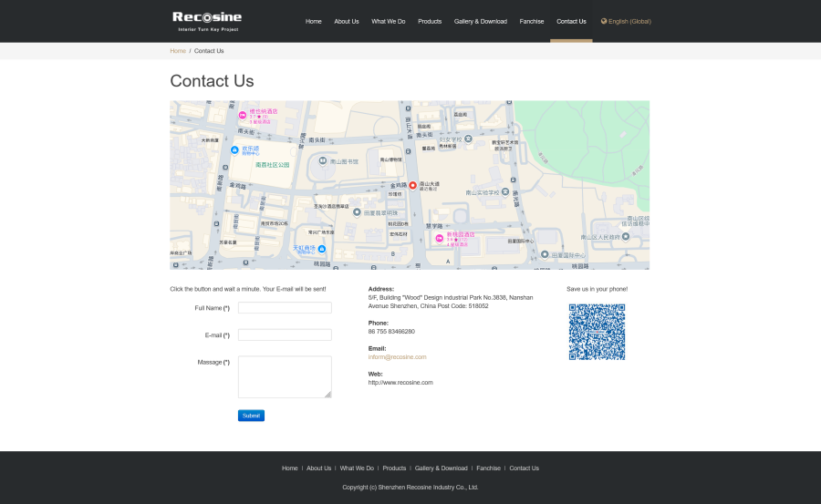Click the blue shopping pin near the map's bottom edge
The image size is (821, 504).
tap(322, 248)
